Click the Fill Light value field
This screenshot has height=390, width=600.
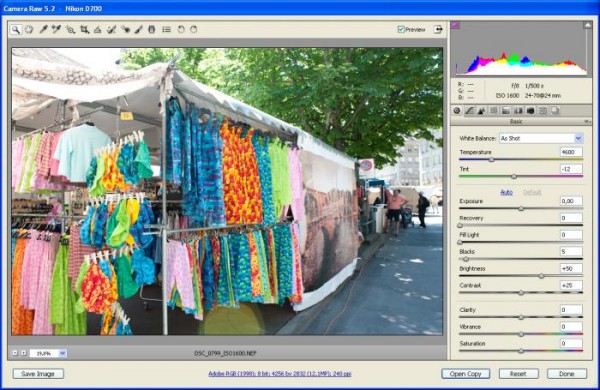tap(571, 235)
